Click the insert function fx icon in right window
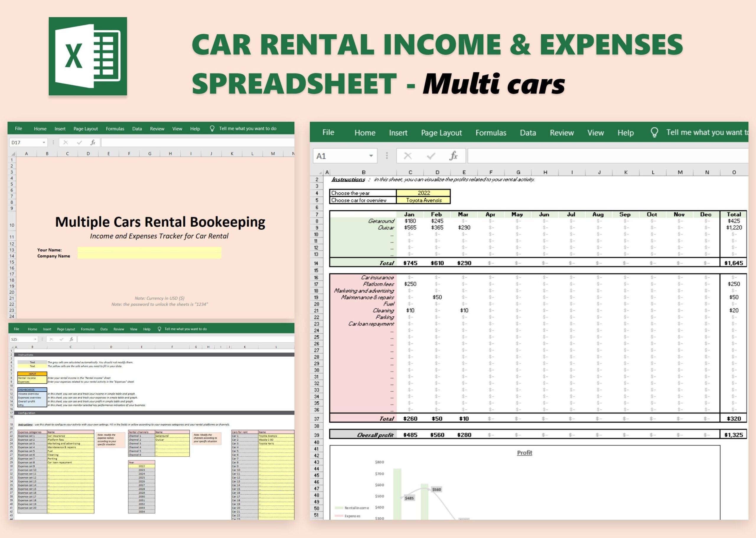756x538 pixels. coord(453,156)
